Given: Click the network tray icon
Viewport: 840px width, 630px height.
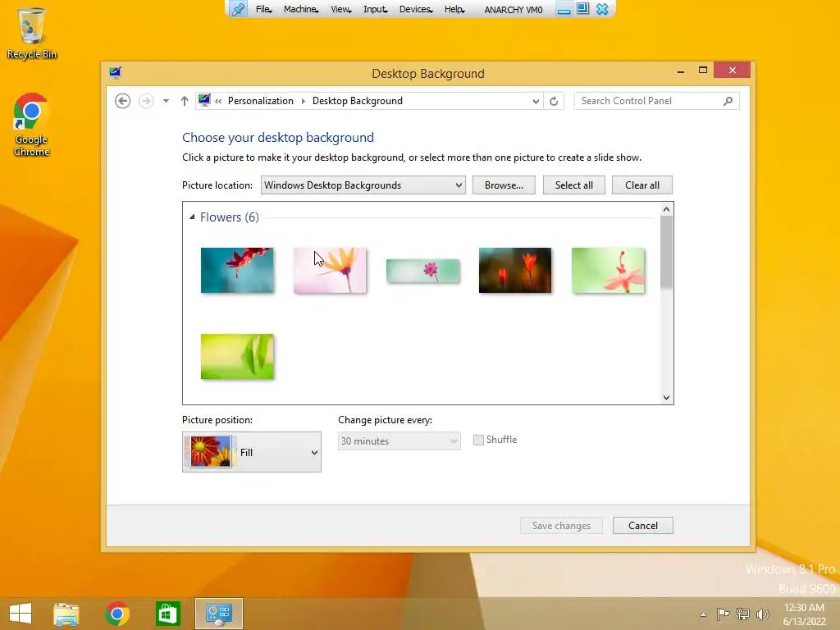Looking at the screenshot, I should (743, 614).
